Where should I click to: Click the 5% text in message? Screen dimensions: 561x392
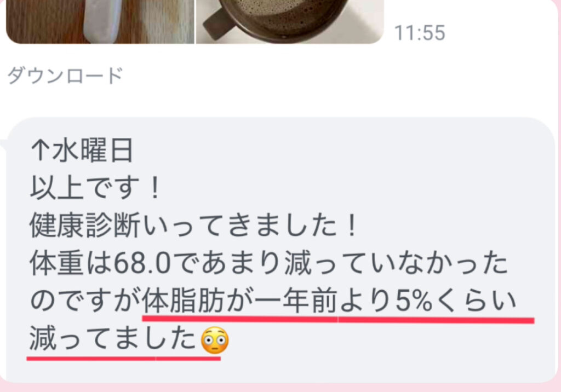[x=414, y=301]
